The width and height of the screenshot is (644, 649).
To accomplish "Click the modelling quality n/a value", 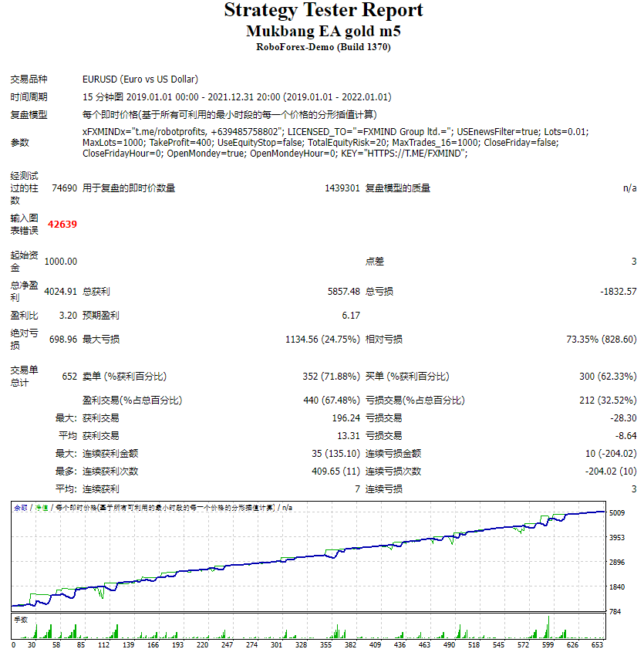I will [x=629, y=188].
